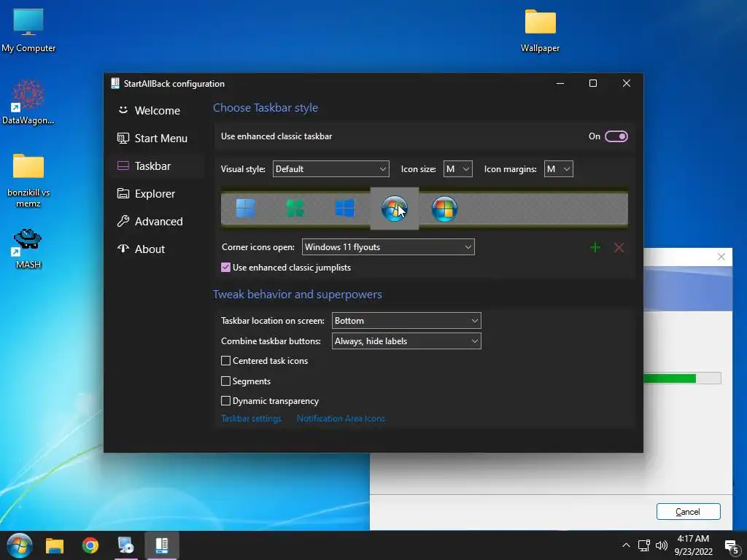Open Combine taskbar buttons dropdown
This screenshot has width=747, height=560.
[x=406, y=341]
